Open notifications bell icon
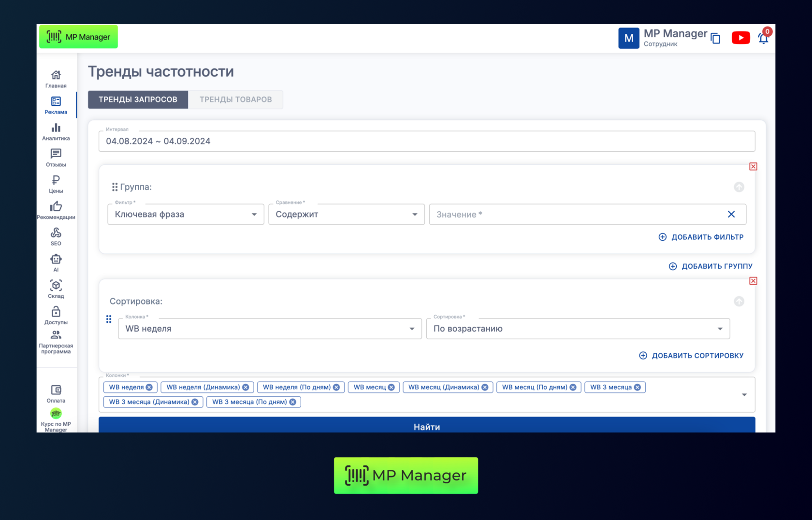The width and height of the screenshot is (812, 520). point(763,38)
